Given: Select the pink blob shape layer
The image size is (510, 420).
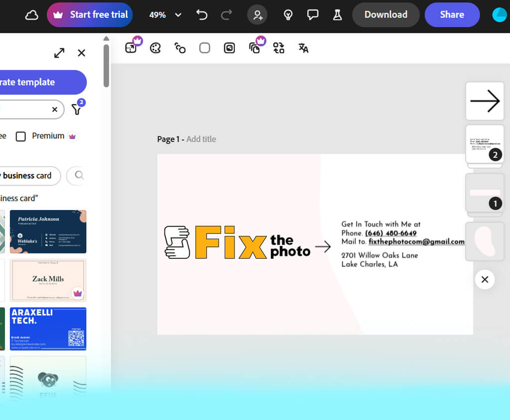Looking at the screenshot, I should (485, 241).
